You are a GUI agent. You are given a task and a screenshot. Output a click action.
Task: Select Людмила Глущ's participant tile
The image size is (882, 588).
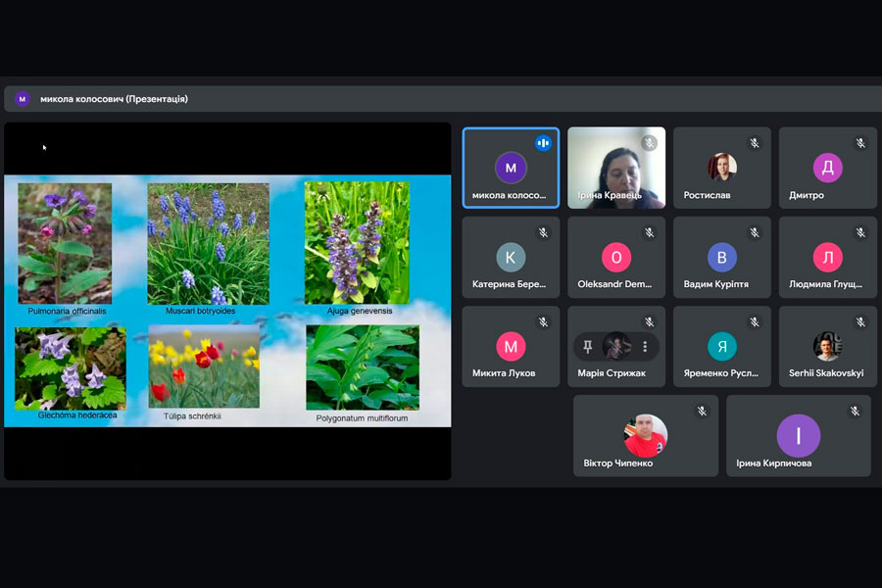827,258
